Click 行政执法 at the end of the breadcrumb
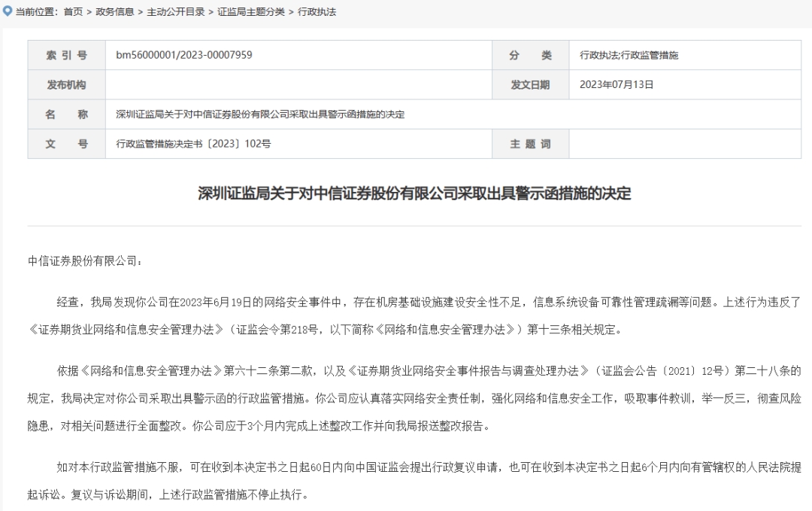Image resolution: width=812 pixels, height=511 pixels. coord(316,12)
